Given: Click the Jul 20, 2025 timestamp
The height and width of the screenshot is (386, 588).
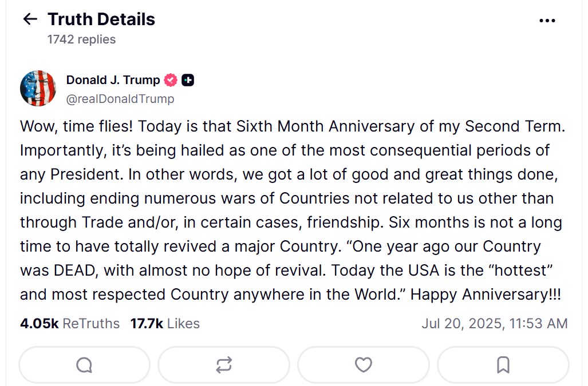Looking at the screenshot, I should pyautogui.click(x=495, y=324).
